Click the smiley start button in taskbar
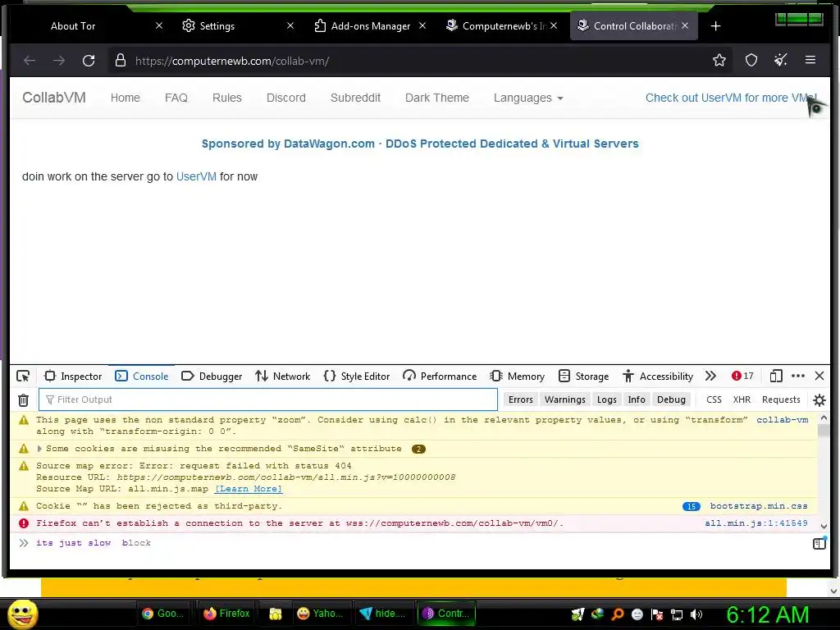Image resolution: width=840 pixels, height=630 pixels. tap(23, 614)
